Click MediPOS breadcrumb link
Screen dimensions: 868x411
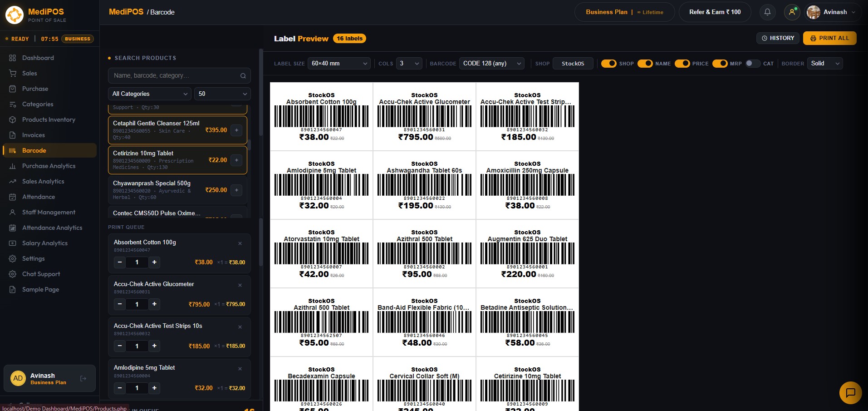pyautogui.click(x=126, y=12)
